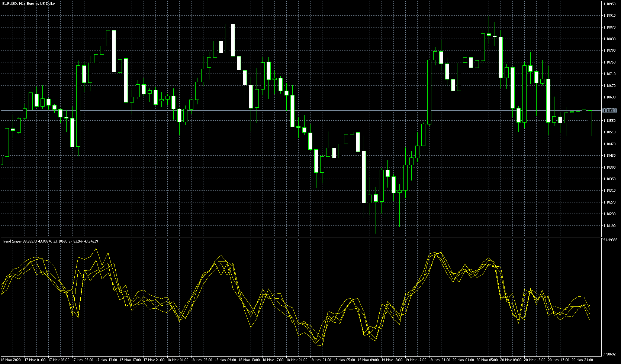Image resolution: width=621 pixels, height=364 pixels.
Task: Click price axis label 1.18670
Action: (x=610, y=86)
